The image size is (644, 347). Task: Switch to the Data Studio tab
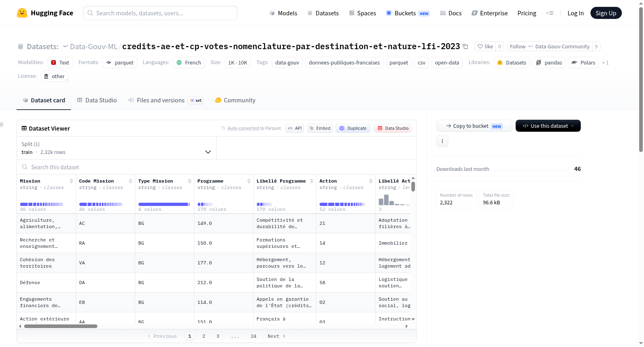click(x=97, y=100)
